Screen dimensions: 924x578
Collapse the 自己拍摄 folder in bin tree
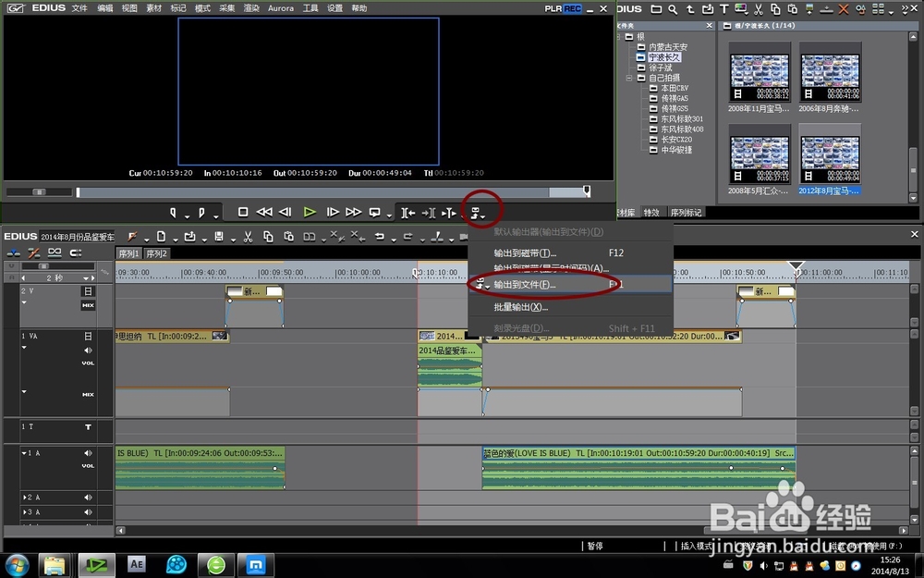pyautogui.click(x=629, y=79)
